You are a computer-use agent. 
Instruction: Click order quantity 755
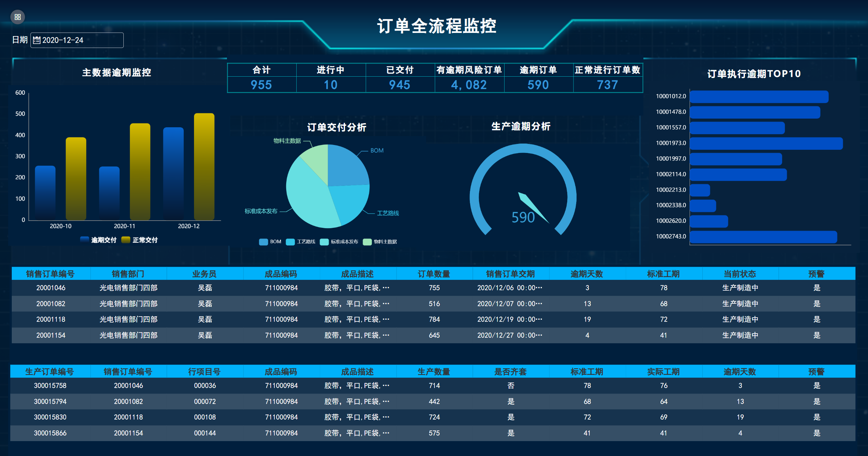point(434,288)
